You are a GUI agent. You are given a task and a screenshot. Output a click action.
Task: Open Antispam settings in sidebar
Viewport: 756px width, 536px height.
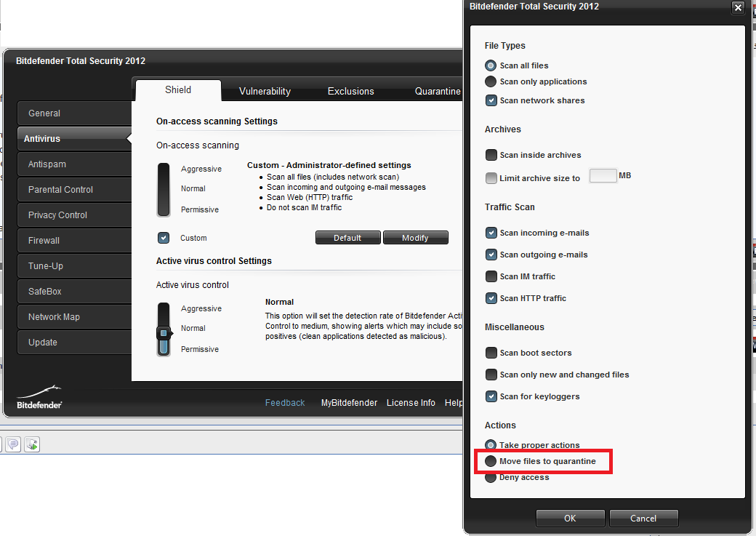click(75, 164)
